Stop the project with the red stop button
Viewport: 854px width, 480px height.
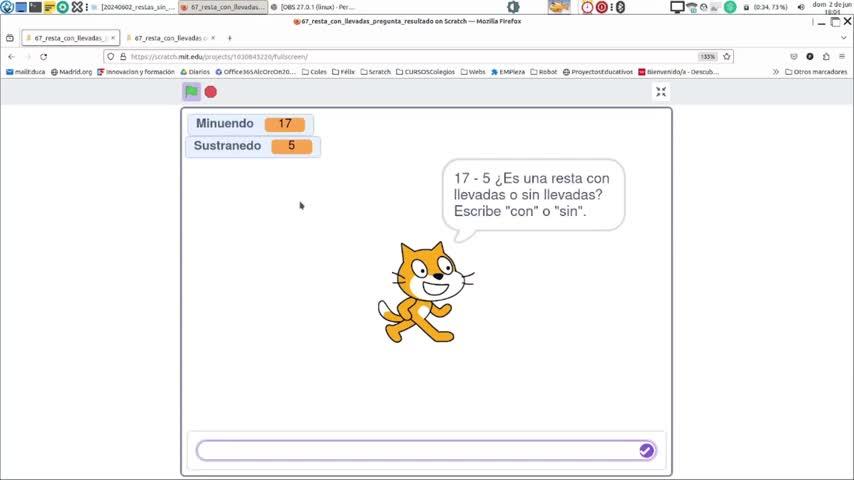pos(211,92)
